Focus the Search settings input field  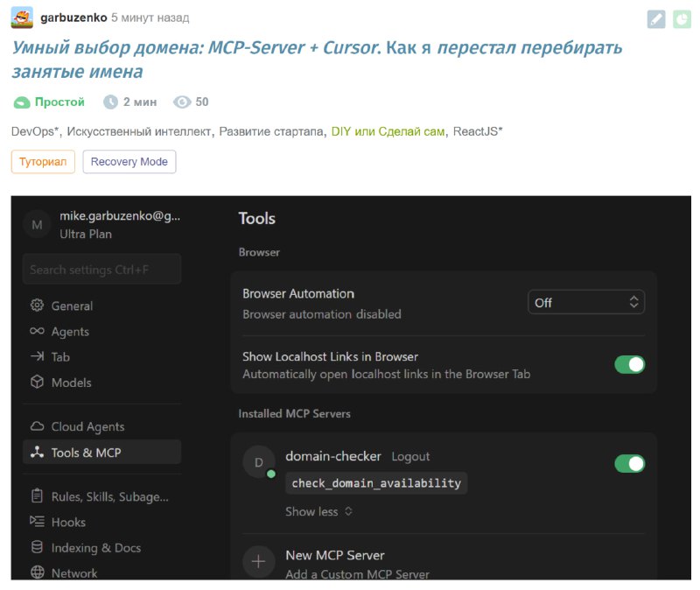[x=101, y=270]
